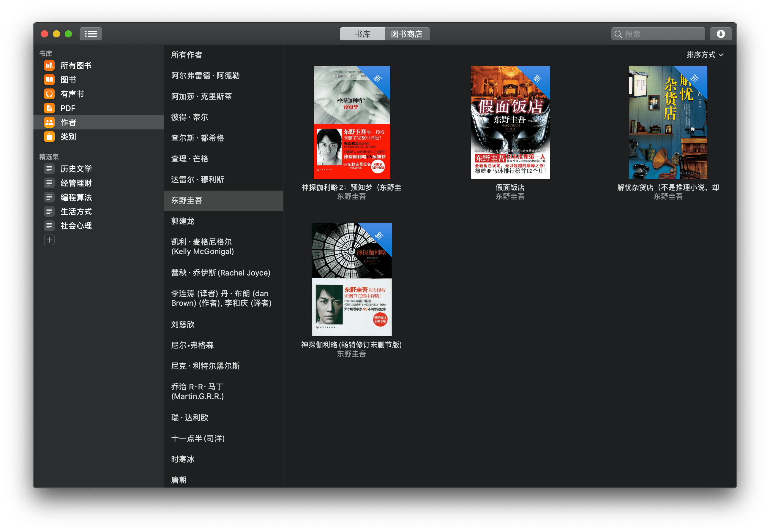The height and width of the screenshot is (532, 770).
Task: Select author 十一点半 (司洋)
Action: (x=223, y=439)
